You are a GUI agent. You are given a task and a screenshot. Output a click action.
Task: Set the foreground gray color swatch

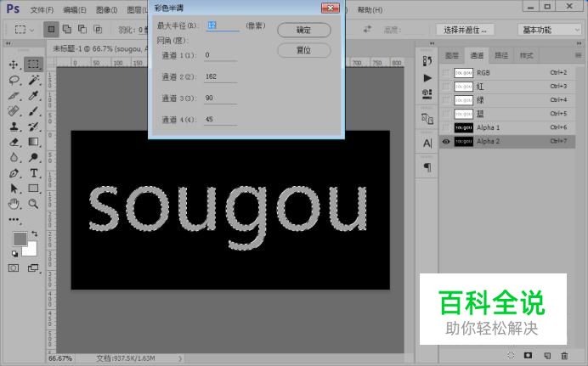(20, 239)
